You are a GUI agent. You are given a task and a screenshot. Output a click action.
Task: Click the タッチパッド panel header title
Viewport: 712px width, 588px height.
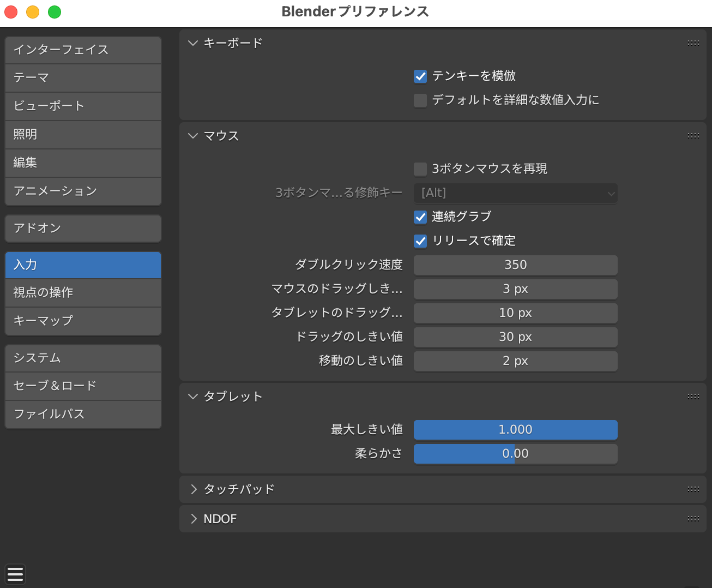239,489
